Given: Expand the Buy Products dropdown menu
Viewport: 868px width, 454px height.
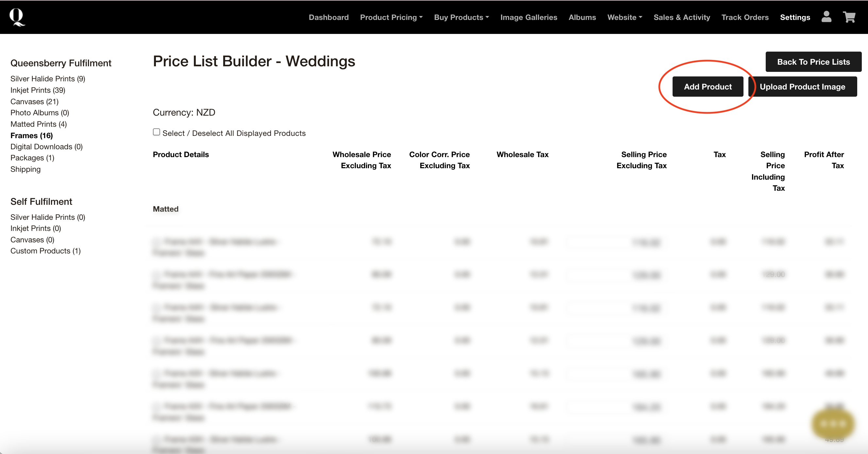Looking at the screenshot, I should pos(461,17).
